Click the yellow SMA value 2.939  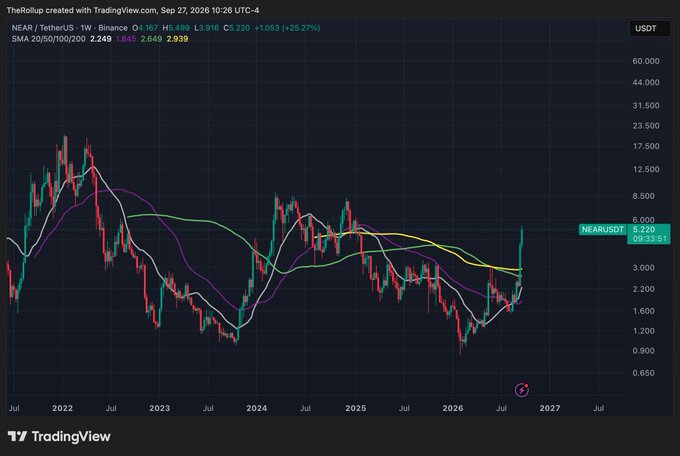pos(177,39)
